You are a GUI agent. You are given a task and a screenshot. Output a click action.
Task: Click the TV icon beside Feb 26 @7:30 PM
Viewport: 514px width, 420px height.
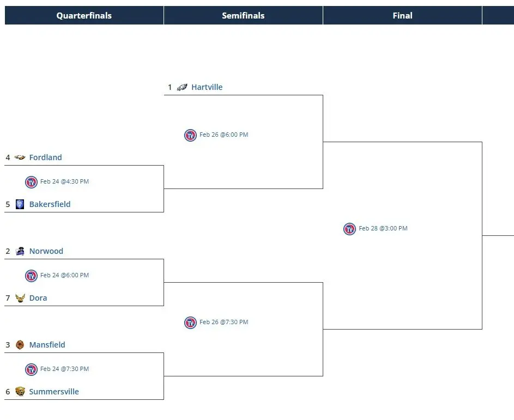pos(190,322)
